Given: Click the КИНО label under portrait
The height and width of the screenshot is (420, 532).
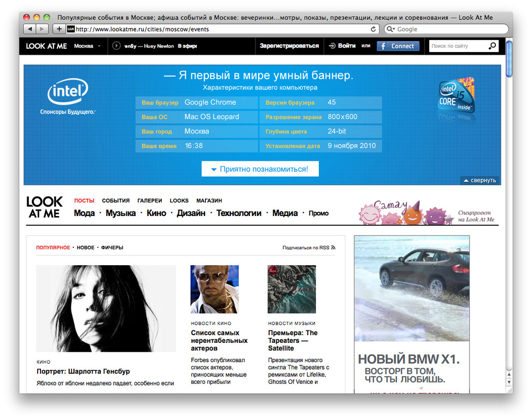Looking at the screenshot, I should 43,362.
